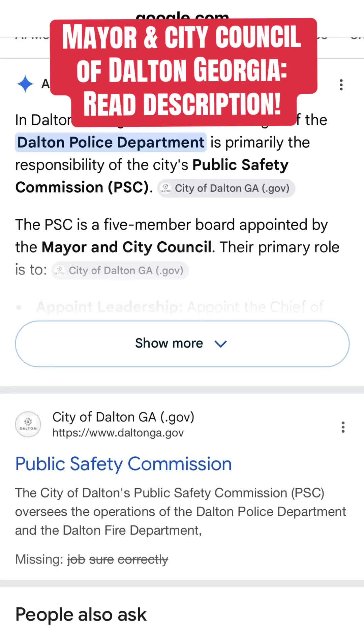Open first City of Dalton GA (.gov) citation chip
This screenshot has width=364, height=631.
click(226, 188)
